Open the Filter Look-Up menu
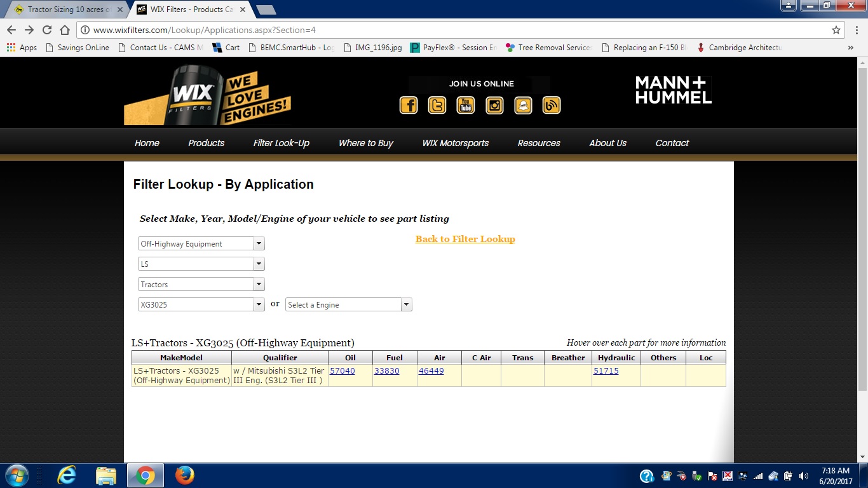 point(281,143)
